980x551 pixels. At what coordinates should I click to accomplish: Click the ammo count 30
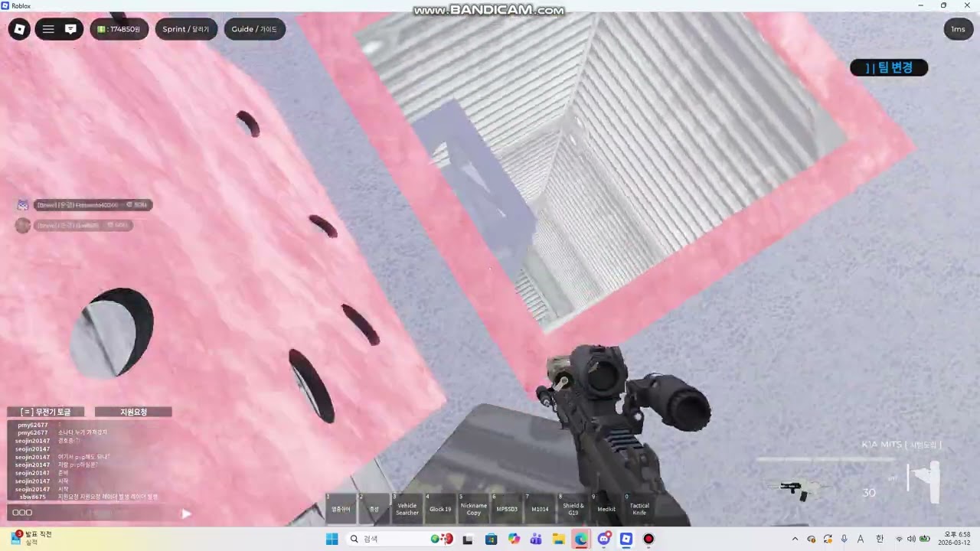pos(869,493)
